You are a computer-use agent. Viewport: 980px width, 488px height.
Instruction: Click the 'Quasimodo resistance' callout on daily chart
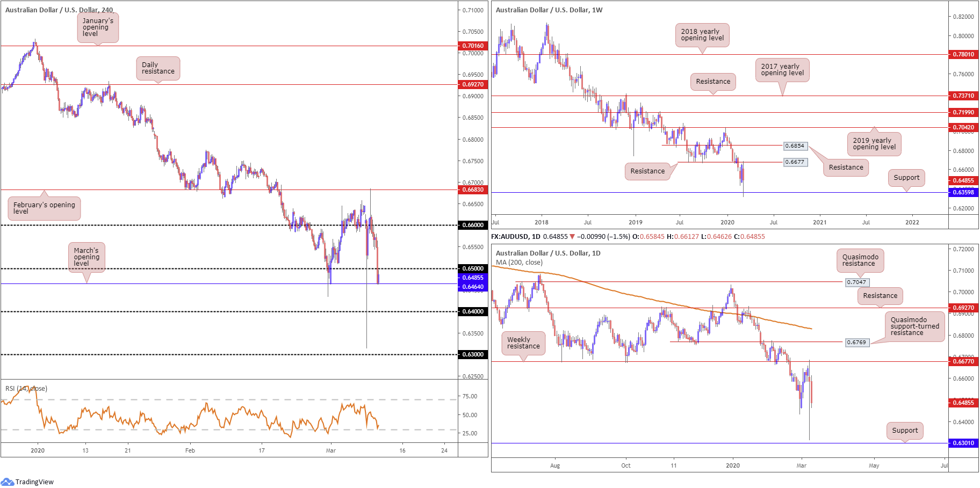point(860,260)
